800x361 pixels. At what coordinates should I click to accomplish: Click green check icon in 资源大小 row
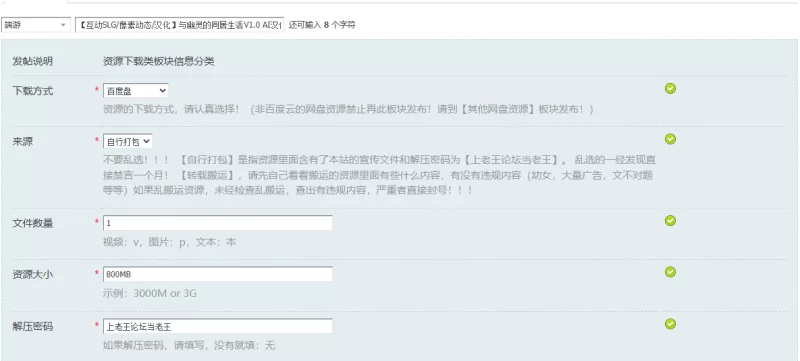670,272
